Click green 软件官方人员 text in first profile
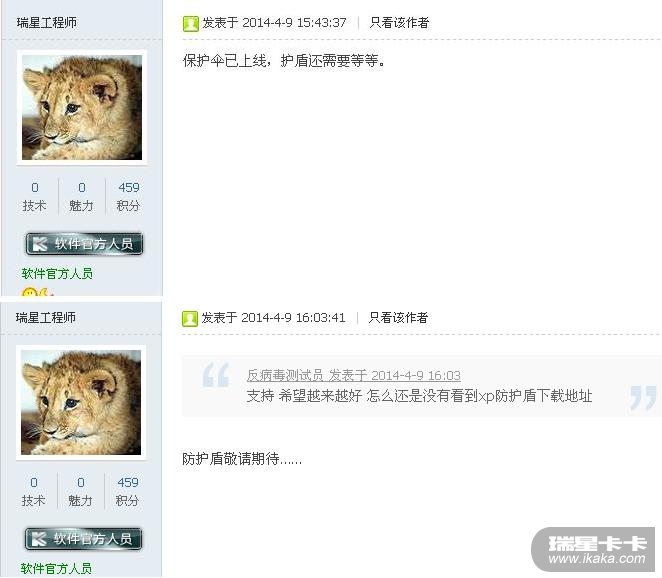 (x=57, y=274)
